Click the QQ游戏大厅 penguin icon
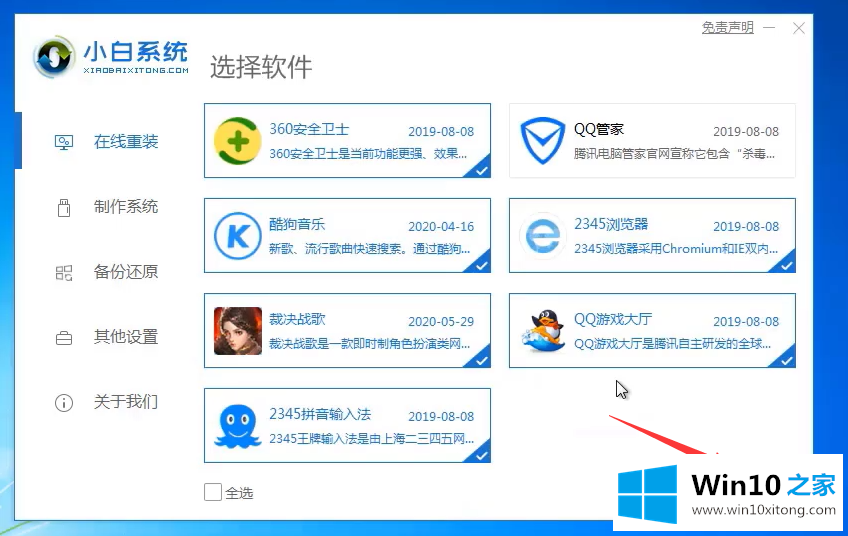848x536 pixels. [542, 331]
